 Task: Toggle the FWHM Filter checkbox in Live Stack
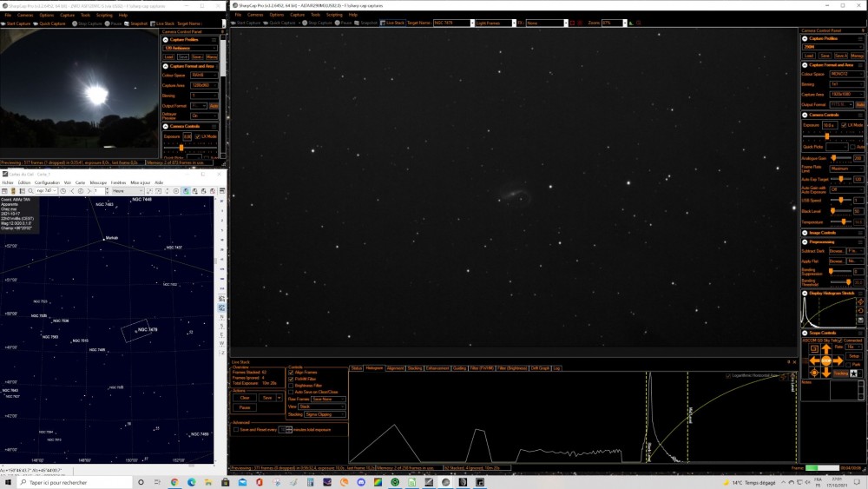click(x=291, y=380)
